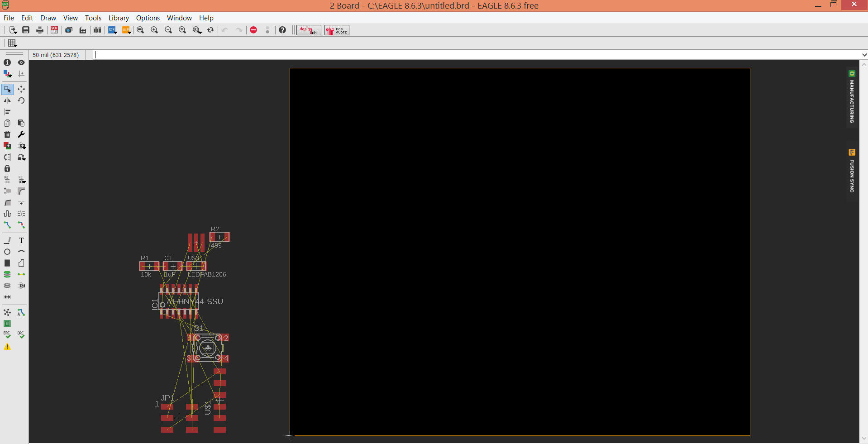
Task: Select the Text T tool
Action: (21, 240)
